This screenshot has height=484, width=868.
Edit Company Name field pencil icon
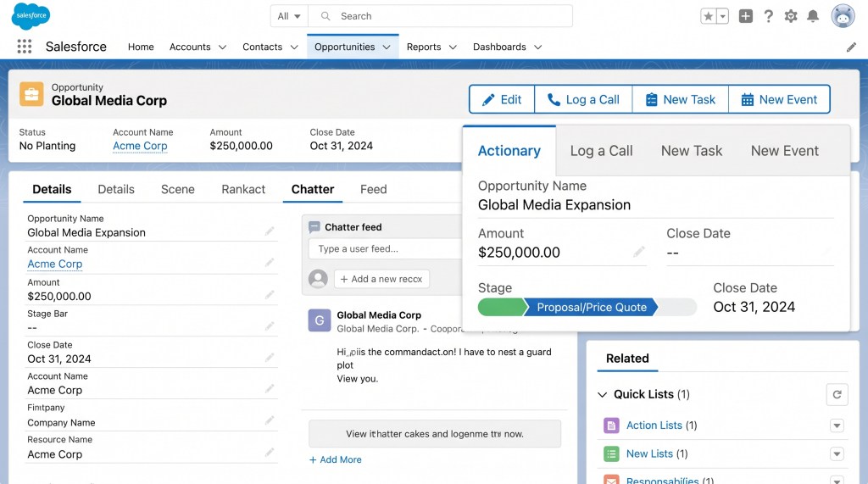tap(270, 421)
